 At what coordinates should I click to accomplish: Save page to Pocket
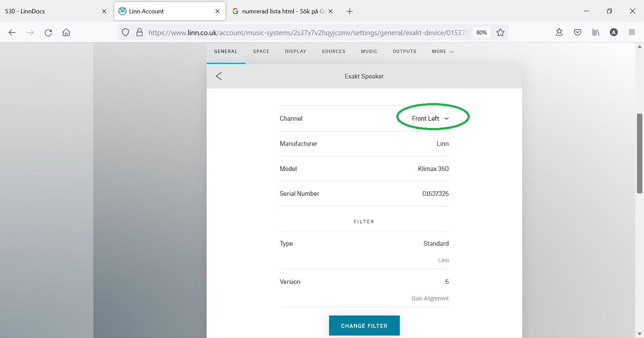[x=578, y=32]
